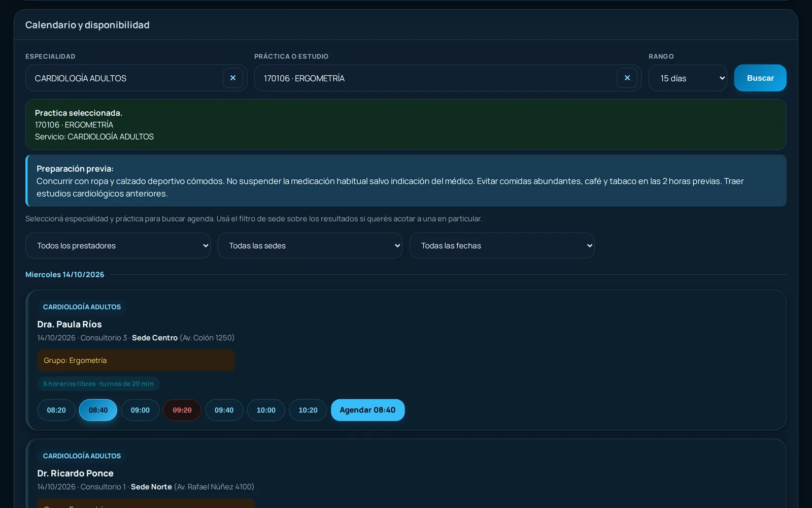812x508 pixels.
Task: Clear the CARDIOLOGÍA ADULTOS specialty selection
Action: click(233, 78)
